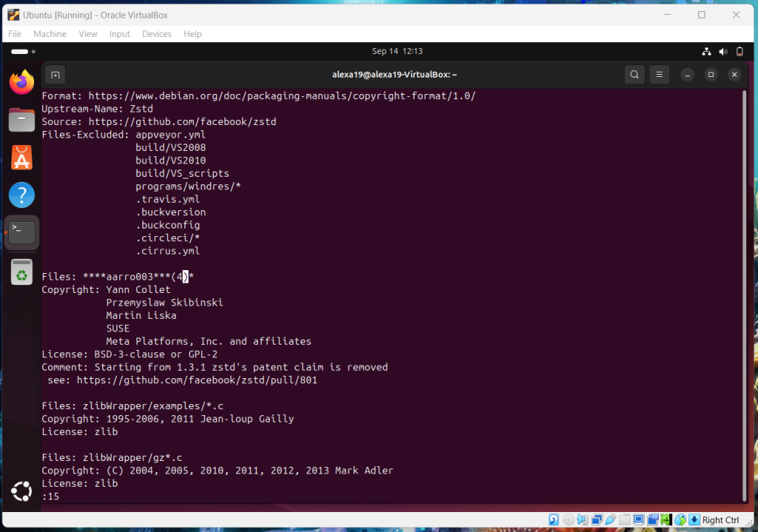Click the Terminal icon in dock

pyautogui.click(x=21, y=233)
